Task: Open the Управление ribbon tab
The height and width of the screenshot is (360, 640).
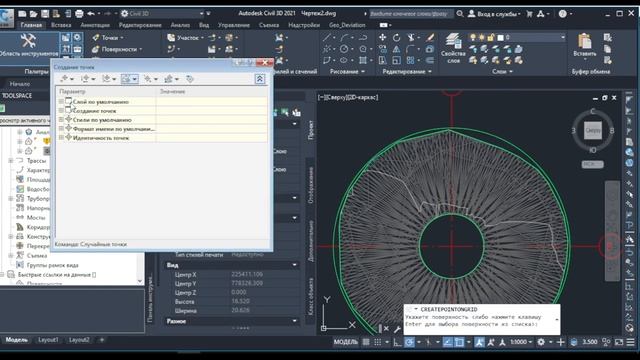Action: [233, 25]
